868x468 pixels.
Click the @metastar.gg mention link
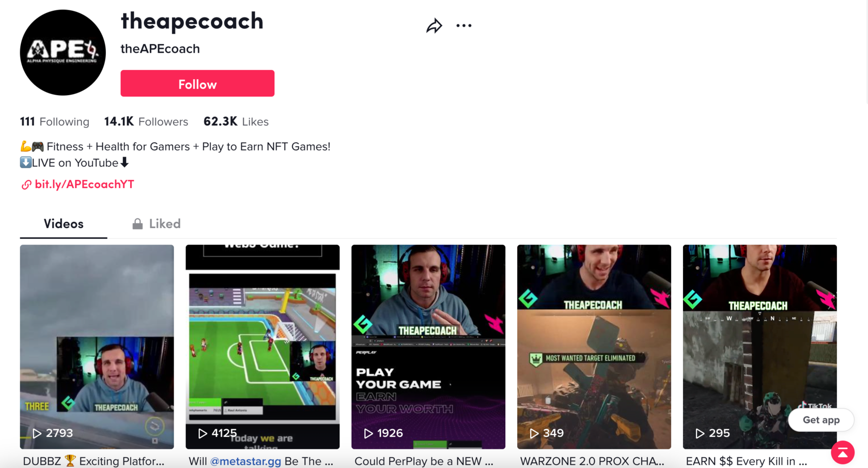(245, 461)
